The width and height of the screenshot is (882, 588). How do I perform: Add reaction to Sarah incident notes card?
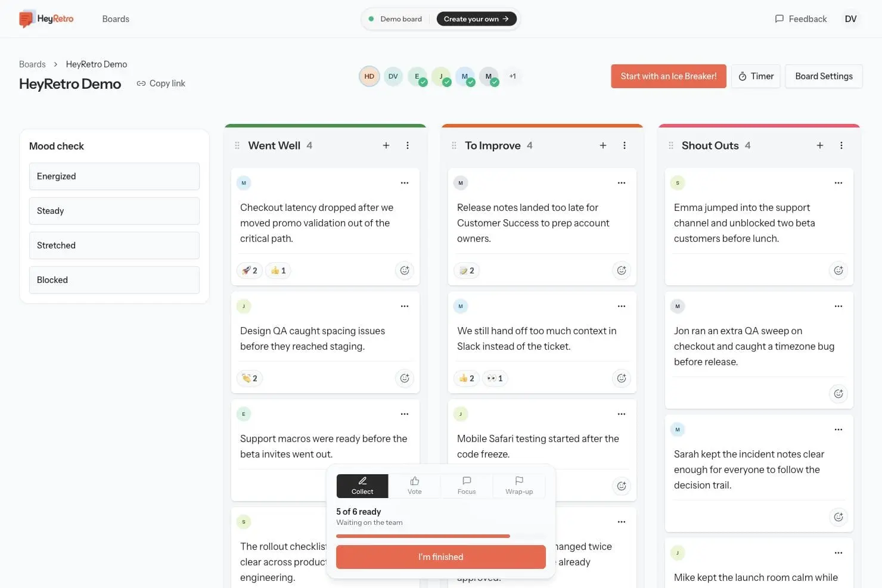click(838, 517)
